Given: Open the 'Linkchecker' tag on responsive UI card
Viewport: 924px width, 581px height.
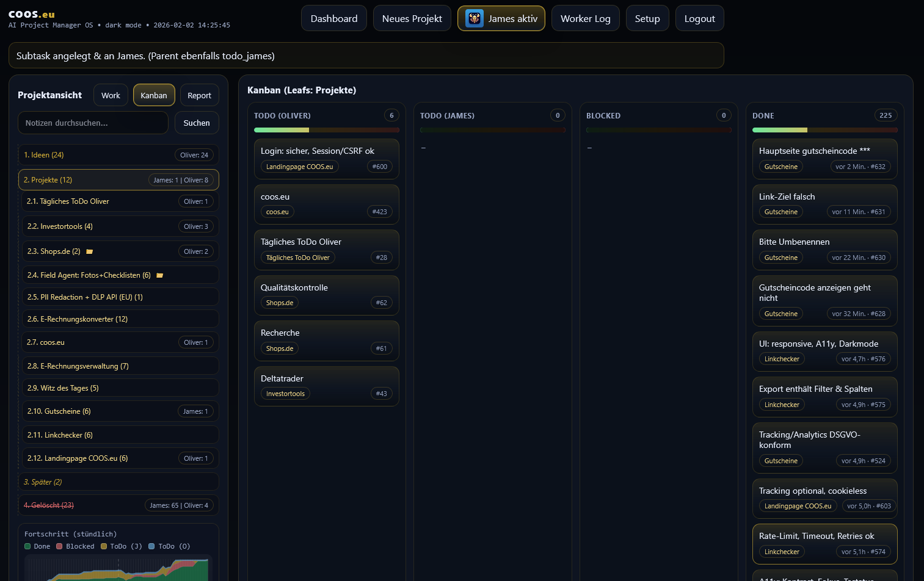Looking at the screenshot, I should 782,359.
